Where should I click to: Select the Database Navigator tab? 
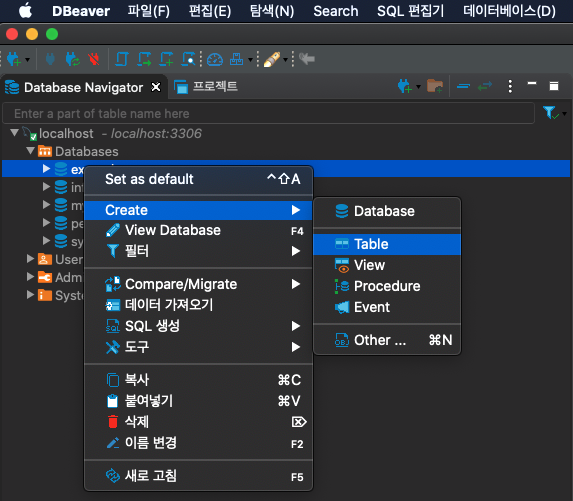click(x=83, y=88)
